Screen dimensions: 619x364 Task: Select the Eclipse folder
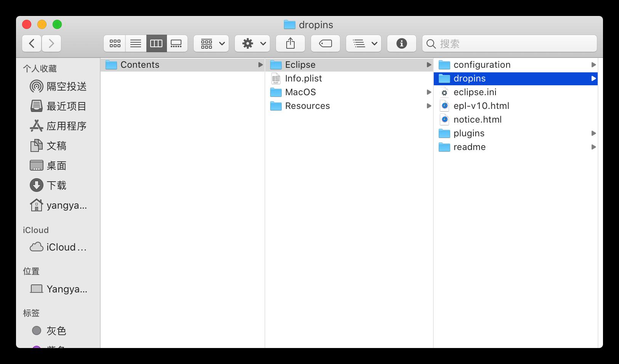click(x=349, y=65)
